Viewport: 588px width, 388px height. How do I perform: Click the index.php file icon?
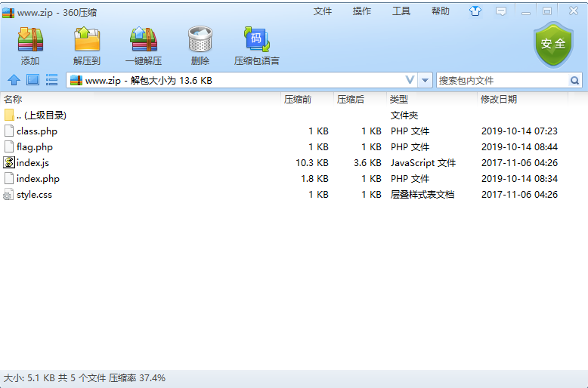pyautogui.click(x=9, y=178)
